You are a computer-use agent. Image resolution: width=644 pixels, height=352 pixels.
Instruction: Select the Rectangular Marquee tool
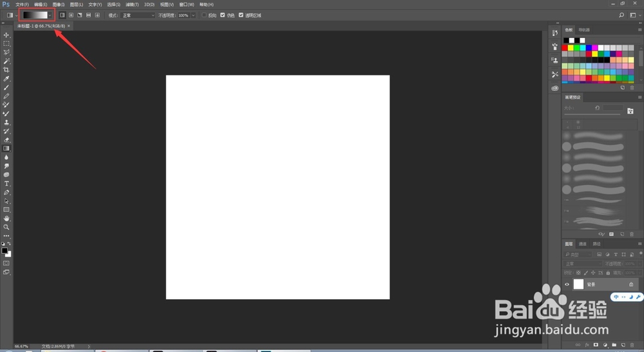[6, 44]
